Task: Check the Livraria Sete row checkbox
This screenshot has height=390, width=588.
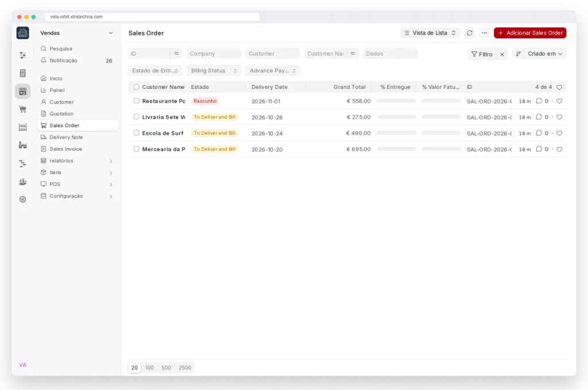Action: 137,117
